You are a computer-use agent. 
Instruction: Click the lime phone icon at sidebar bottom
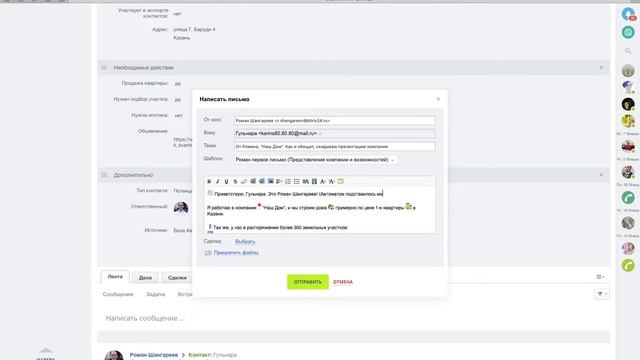(x=628, y=265)
